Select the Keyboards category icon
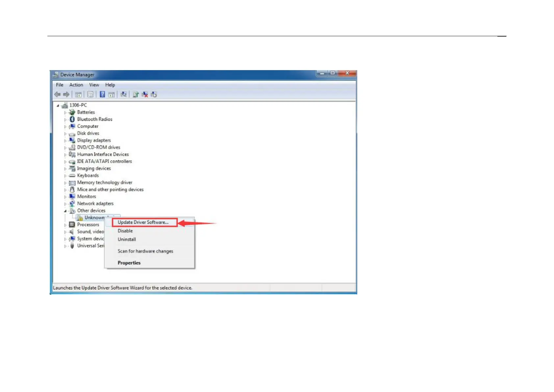 [x=72, y=175]
